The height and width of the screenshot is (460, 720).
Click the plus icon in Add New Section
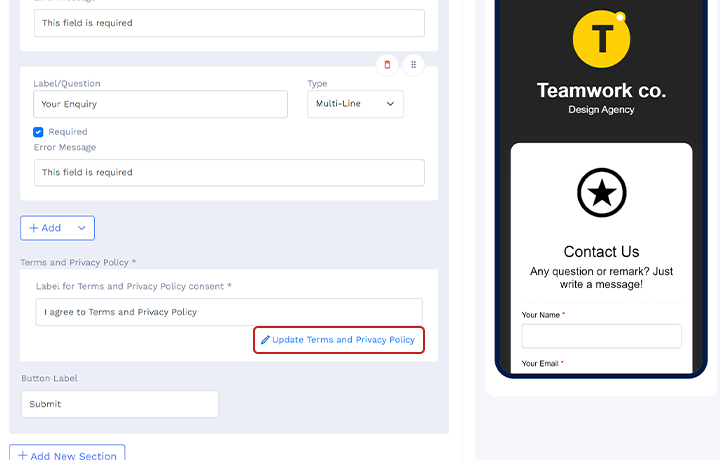point(22,455)
